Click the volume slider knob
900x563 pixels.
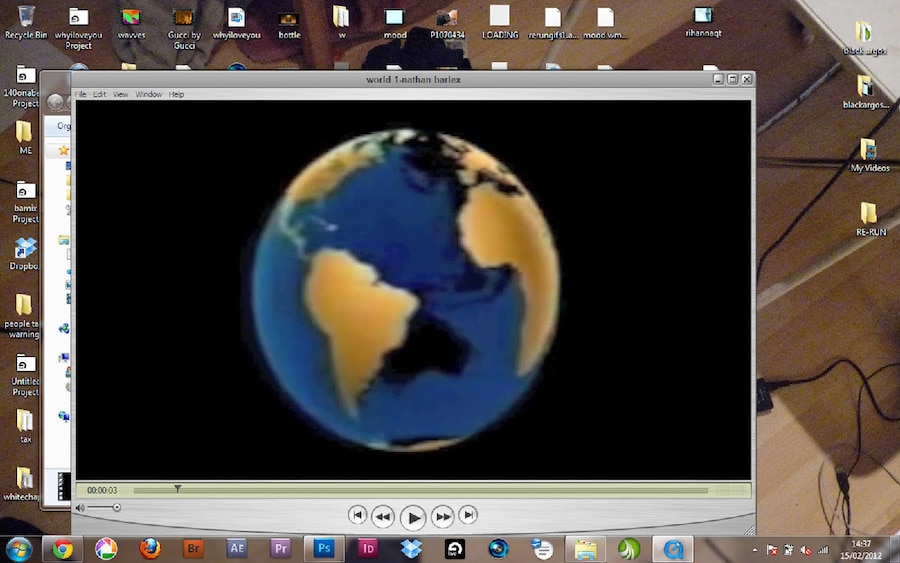[116, 508]
